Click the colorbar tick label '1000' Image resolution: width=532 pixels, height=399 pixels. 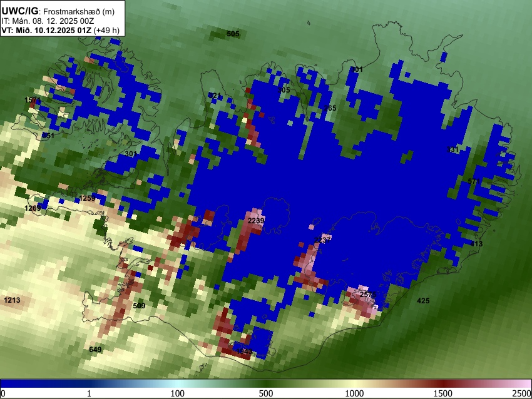[354, 393]
